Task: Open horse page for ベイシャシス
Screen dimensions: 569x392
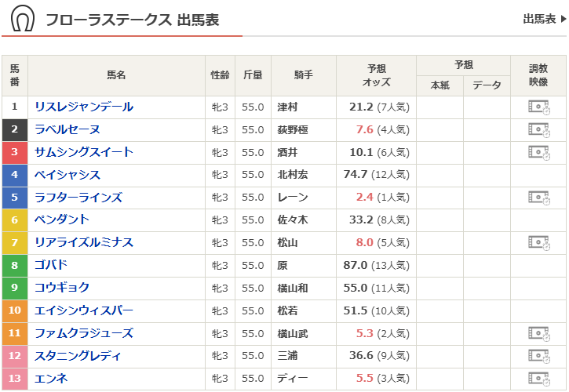Action: (x=67, y=175)
